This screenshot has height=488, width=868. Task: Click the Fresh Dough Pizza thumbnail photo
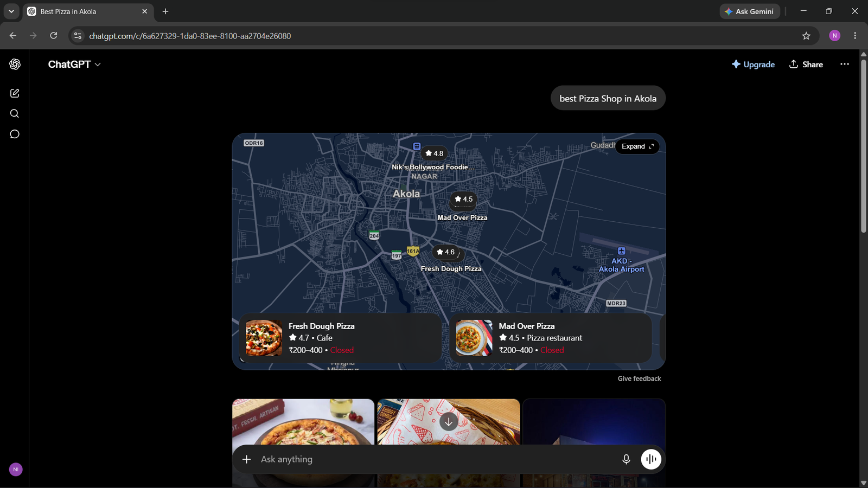pos(264,338)
